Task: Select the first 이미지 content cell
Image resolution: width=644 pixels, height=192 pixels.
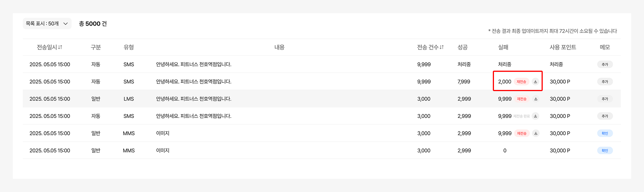Action: pyautogui.click(x=163, y=133)
